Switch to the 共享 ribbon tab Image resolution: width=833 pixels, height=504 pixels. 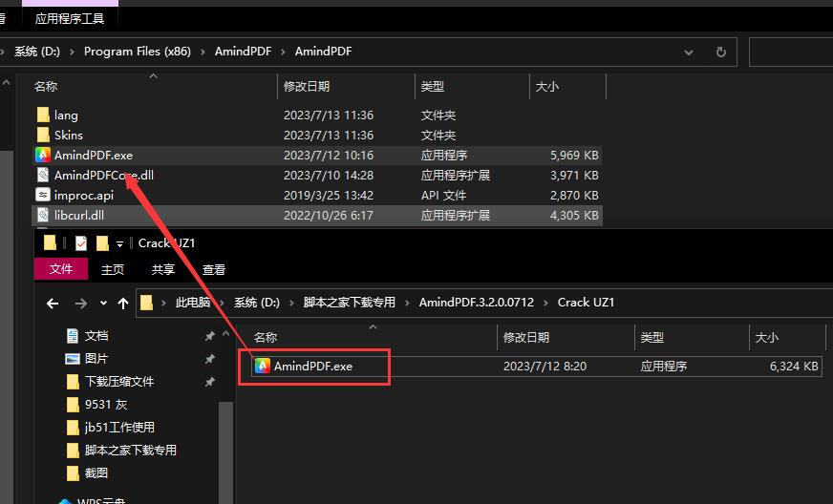click(x=163, y=269)
